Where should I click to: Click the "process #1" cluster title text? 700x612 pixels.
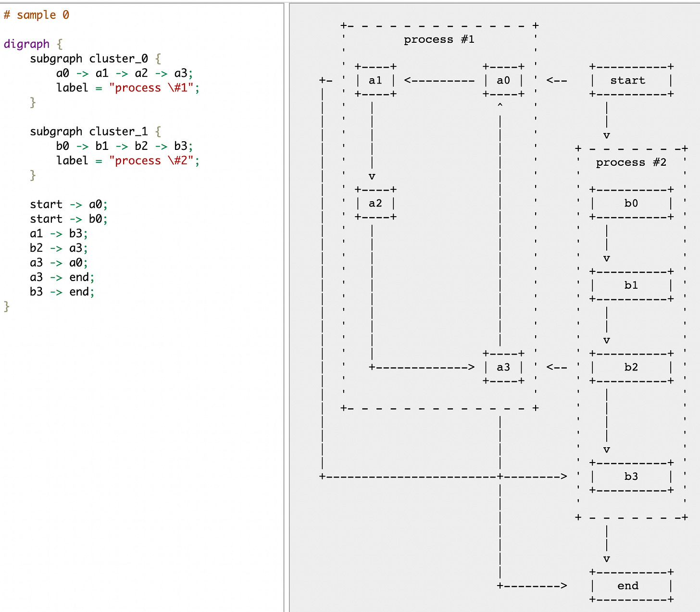click(438, 39)
